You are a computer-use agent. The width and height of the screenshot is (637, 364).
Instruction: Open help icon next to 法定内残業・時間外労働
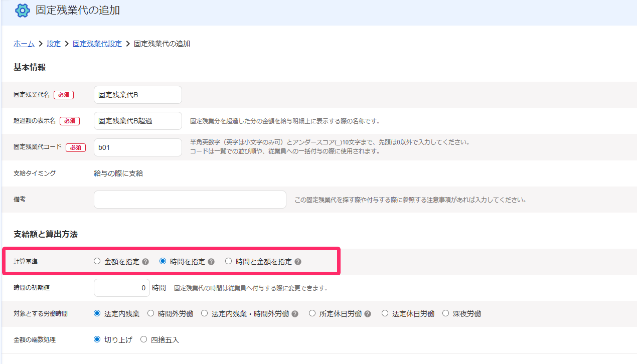click(295, 314)
